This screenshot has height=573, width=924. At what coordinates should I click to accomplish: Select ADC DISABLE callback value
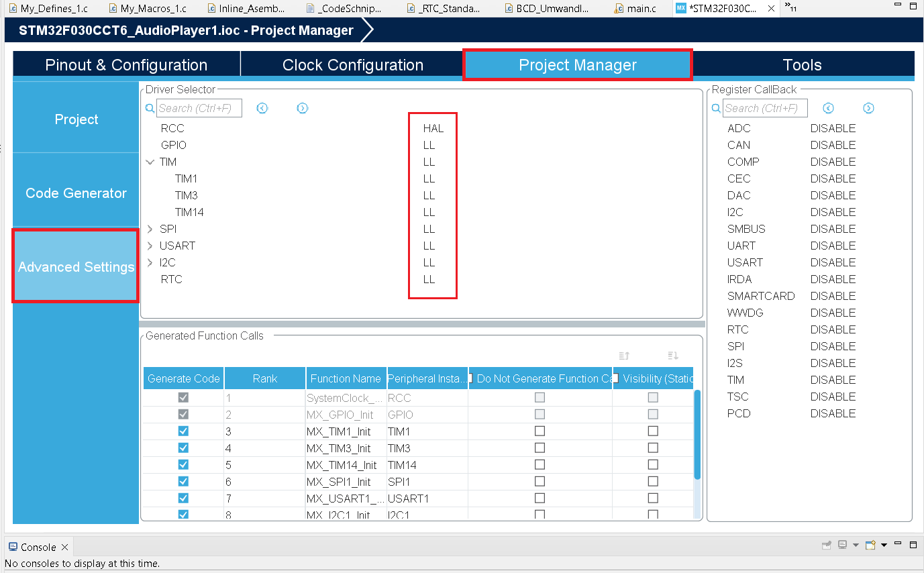(833, 128)
